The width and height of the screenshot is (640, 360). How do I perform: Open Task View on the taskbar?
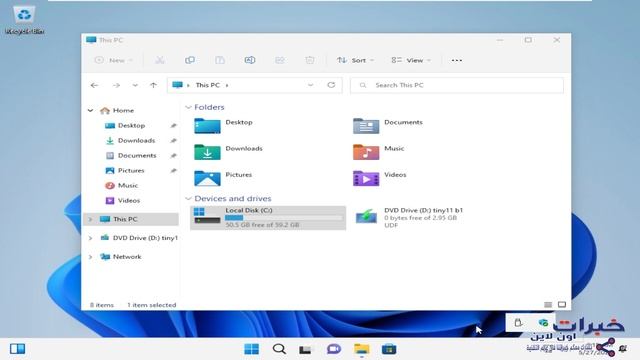tap(305, 349)
